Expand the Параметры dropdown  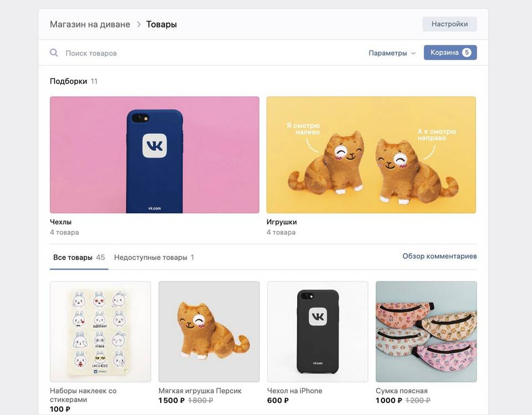pyautogui.click(x=392, y=53)
